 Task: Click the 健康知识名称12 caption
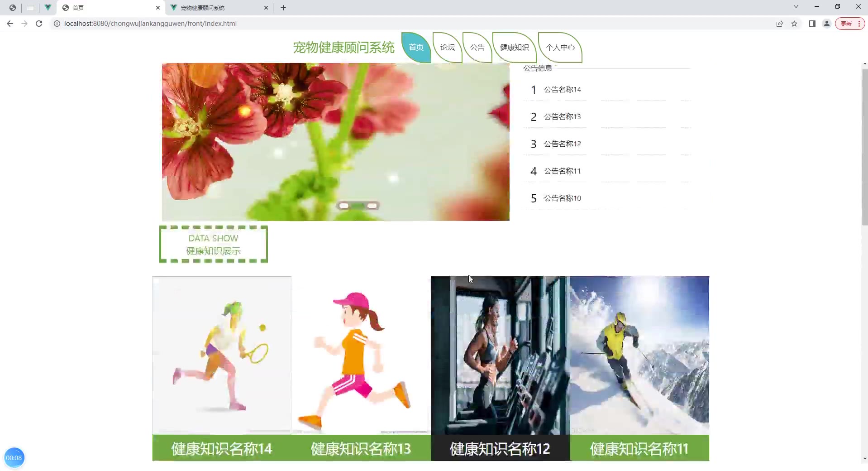[500, 448]
